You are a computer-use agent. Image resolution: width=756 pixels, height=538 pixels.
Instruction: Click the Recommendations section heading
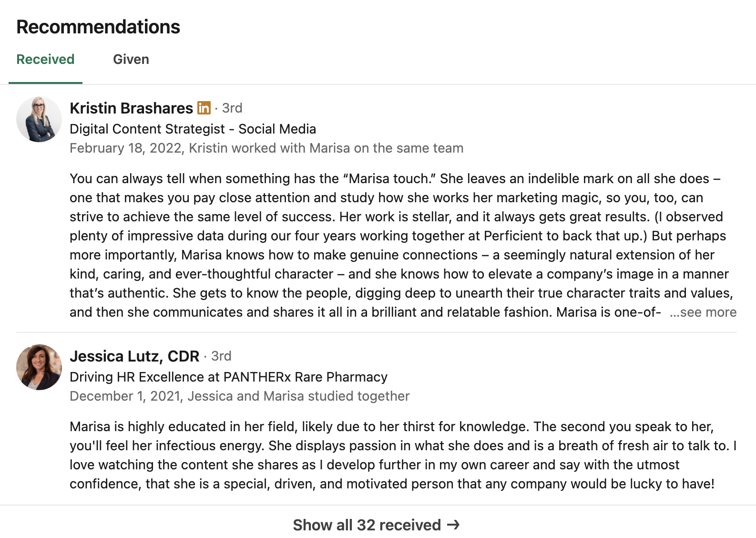point(98,27)
